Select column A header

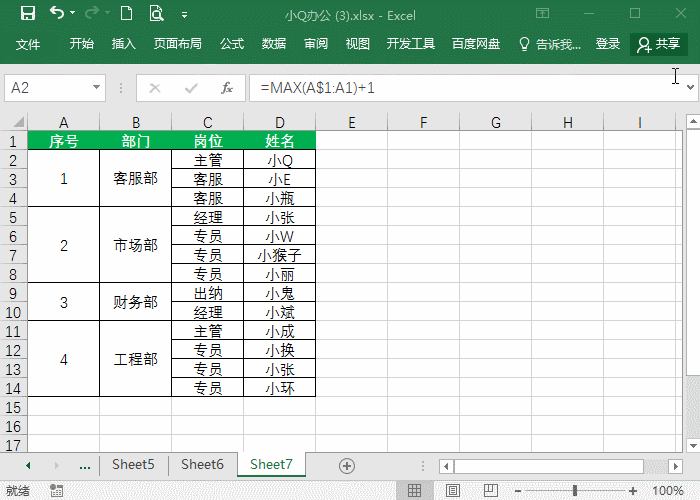coord(63,122)
